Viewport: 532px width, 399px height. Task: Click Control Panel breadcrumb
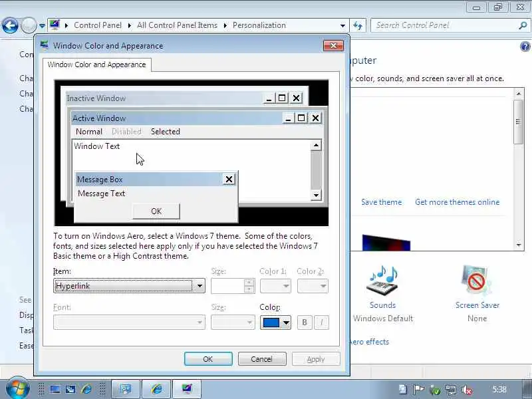point(98,25)
